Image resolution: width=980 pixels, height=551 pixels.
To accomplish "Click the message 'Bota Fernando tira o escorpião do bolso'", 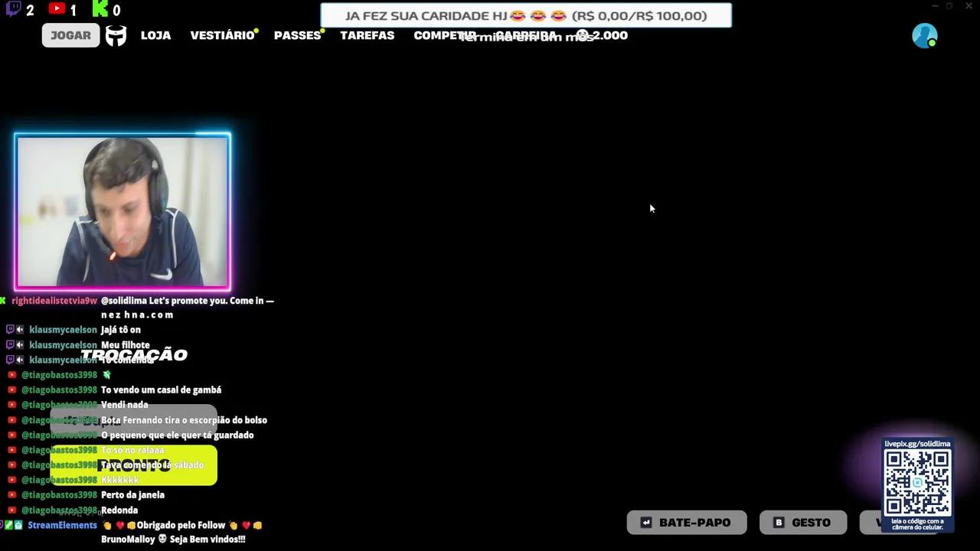I will click(x=184, y=420).
